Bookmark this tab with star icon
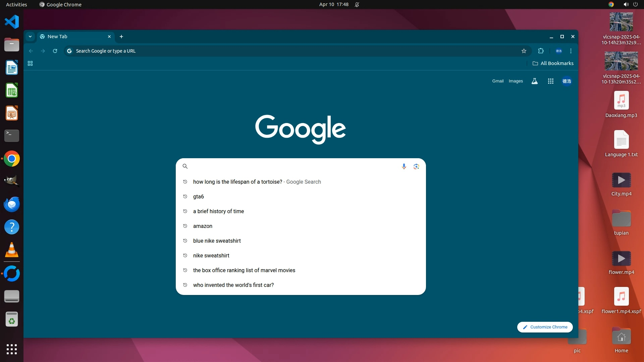Screen dimensions: 644x362 pyautogui.click(x=524, y=51)
